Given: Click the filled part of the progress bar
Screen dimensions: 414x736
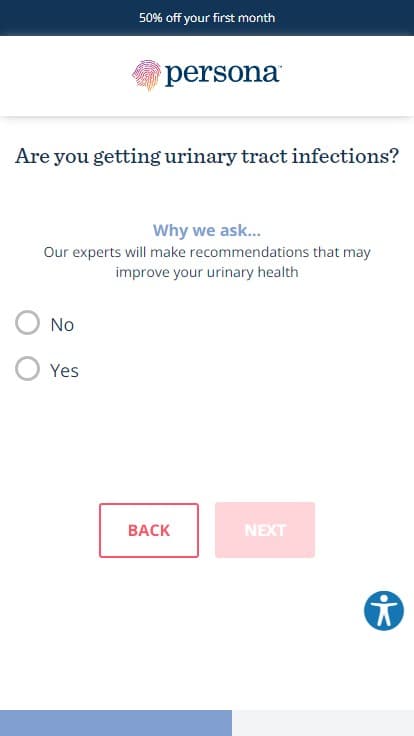Looking at the screenshot, I should coord(116,723).
